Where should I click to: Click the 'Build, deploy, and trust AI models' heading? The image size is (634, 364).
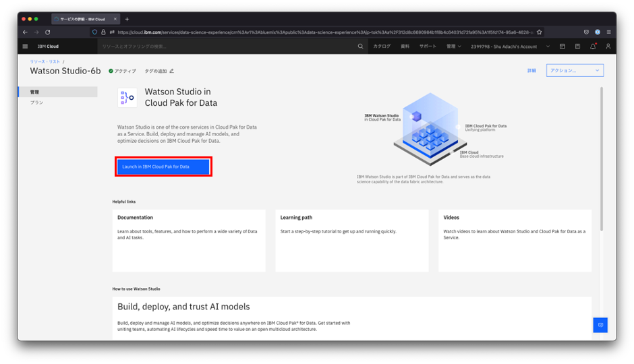[183, 307]
